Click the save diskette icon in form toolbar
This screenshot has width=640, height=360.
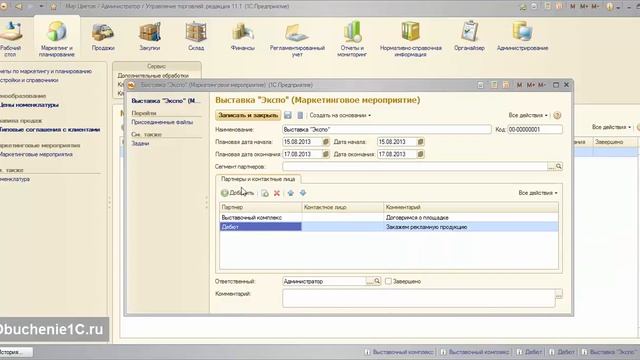(x=288, y=116)
